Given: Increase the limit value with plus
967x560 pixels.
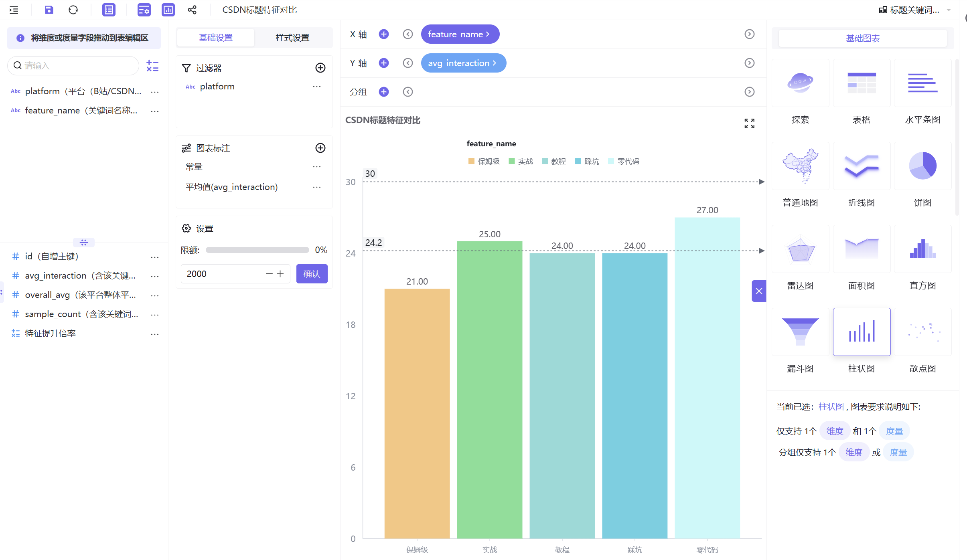Looking at the screenshot, I should click(280, 274).
